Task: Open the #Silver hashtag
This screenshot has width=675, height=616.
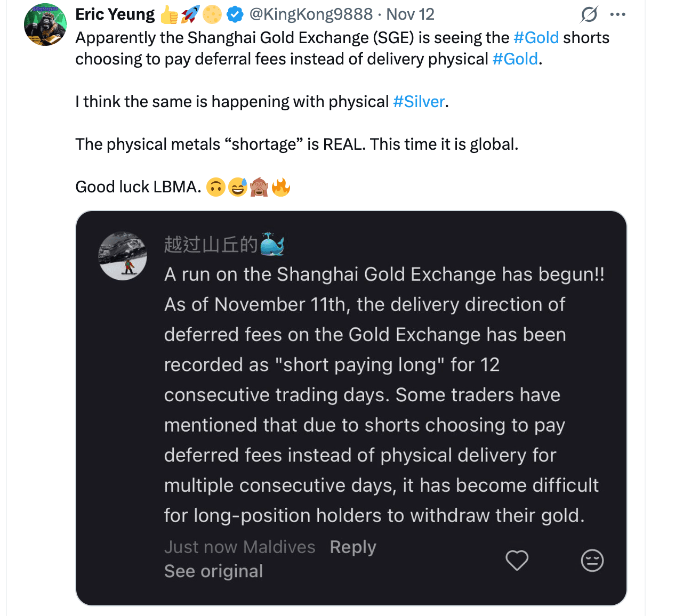Action: [419, 102]
